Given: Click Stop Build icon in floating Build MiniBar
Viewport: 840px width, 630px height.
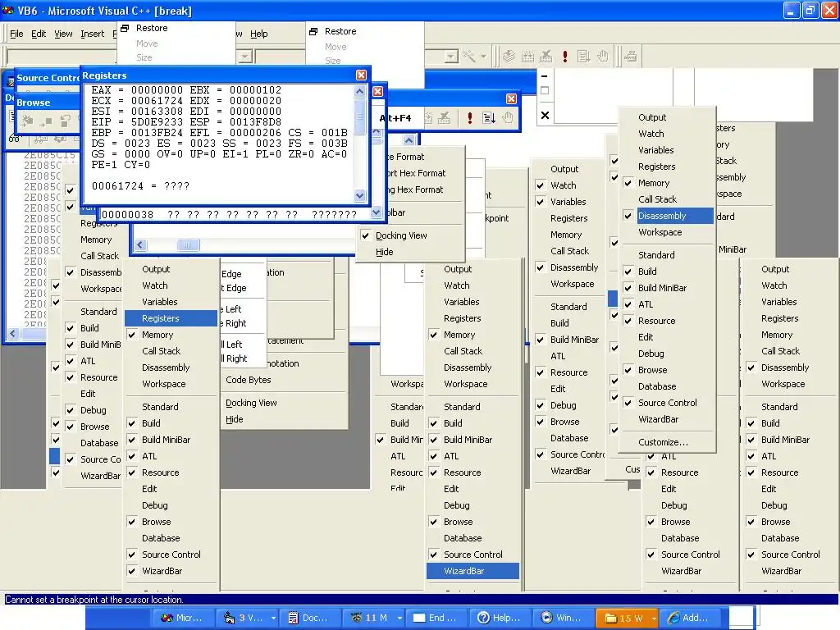Looking at the screenshot, I should tap(444, 118).
